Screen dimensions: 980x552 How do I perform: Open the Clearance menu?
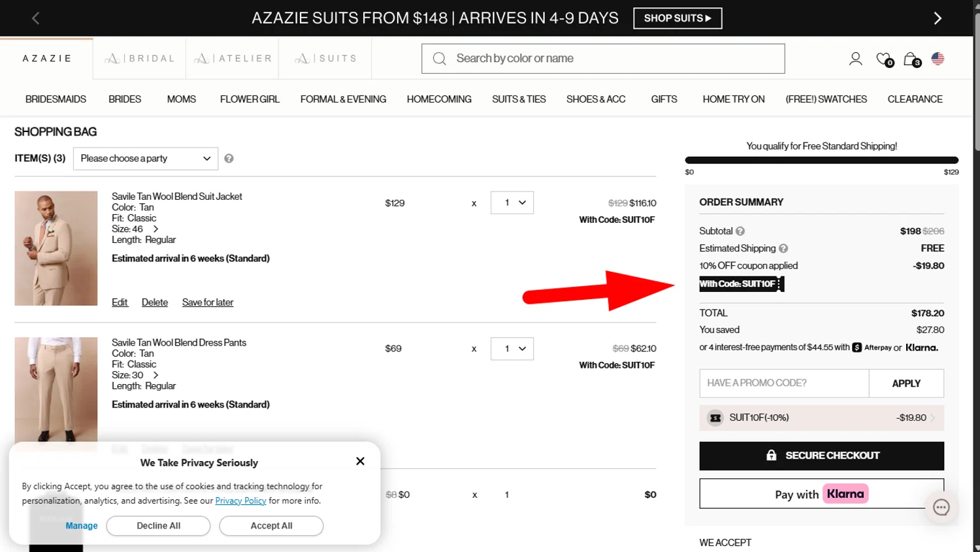(x=915, y=99)
